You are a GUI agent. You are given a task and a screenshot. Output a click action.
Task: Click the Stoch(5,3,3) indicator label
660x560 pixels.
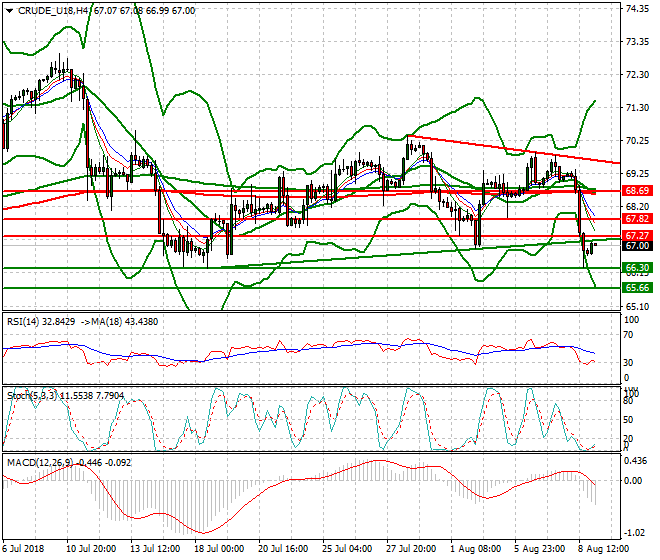(32, 393)
